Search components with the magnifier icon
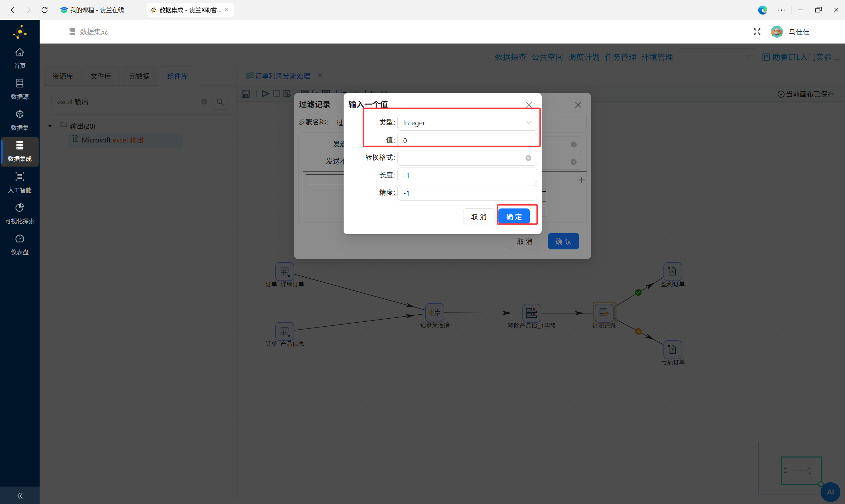The width and height of the screenshot is (845, 504). coord(220,102)
